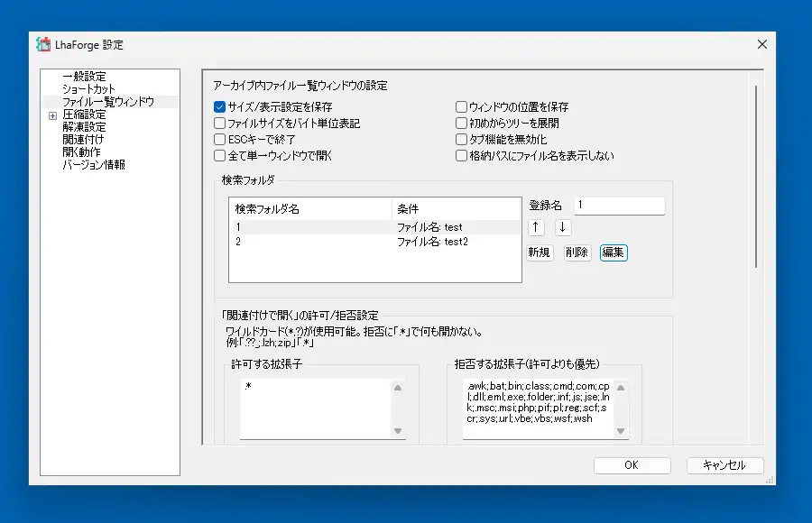
Task: Enable ファイルサイズをバイト単位表記 checkbox
Action: 219,124
